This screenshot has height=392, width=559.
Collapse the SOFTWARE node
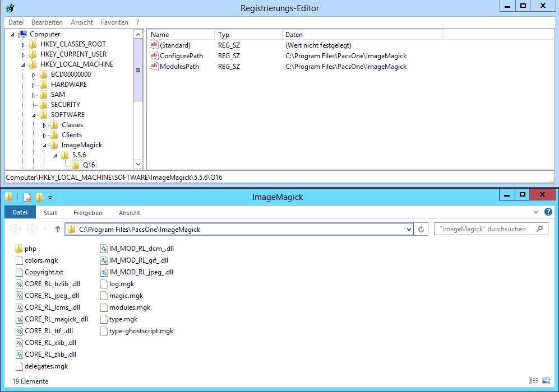pos(34,115)
